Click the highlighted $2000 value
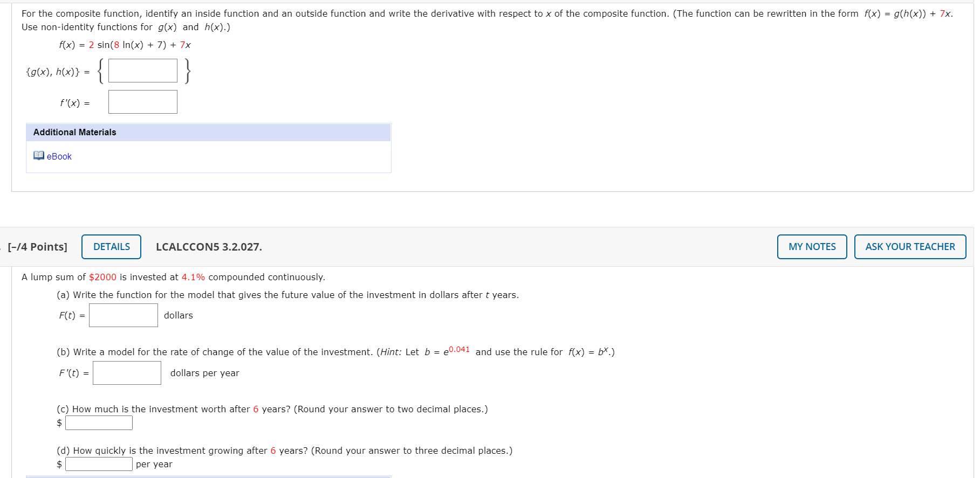The image size is (980, 478). tap(102, 276)
